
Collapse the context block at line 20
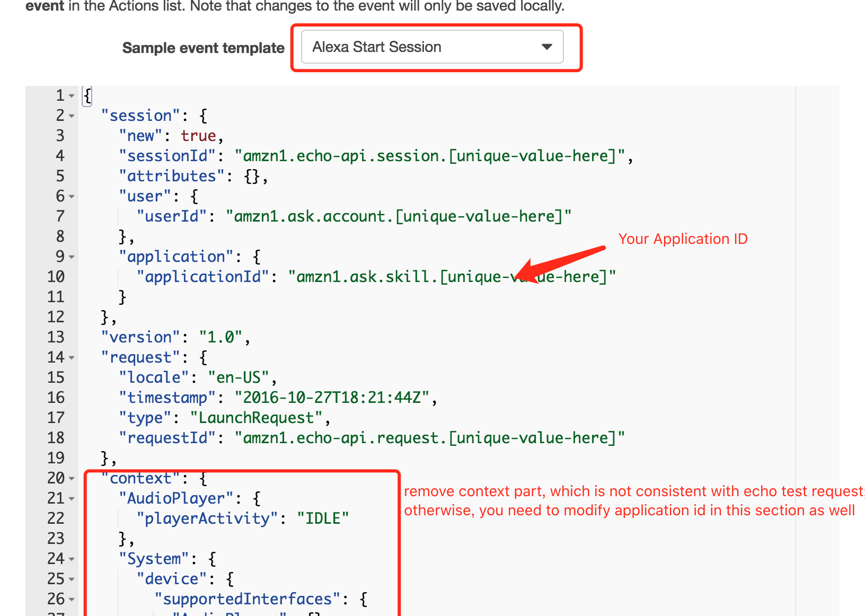tap(72, 479)
